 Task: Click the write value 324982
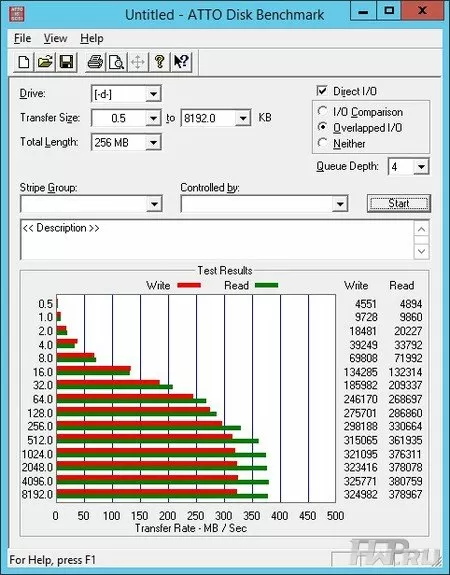coord(361,494)
